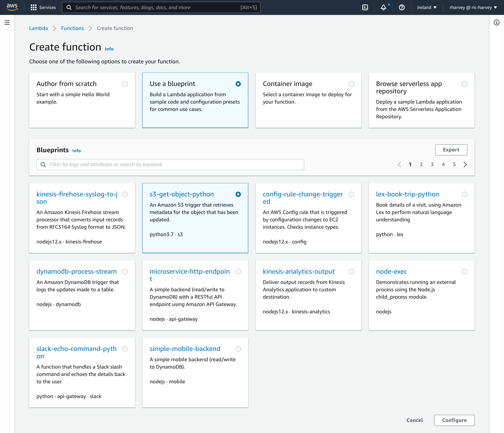Open the slack-echo-command-python title link
Viewport: 504px width, 433px height.
[77, 352]
